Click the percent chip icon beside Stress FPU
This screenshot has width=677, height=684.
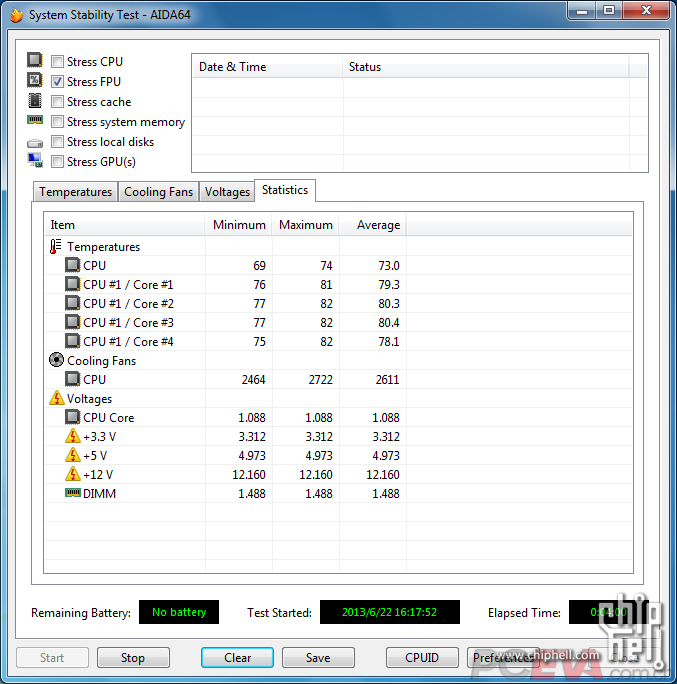[34, 80]
